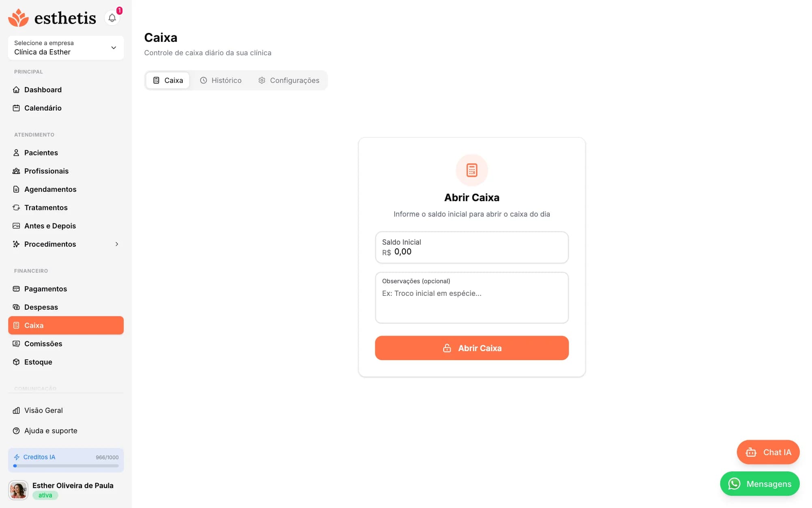The height and width of the screenshot is (508, 812).
Task: Open the Calendário calendar icon
Action: pos(16,108)
